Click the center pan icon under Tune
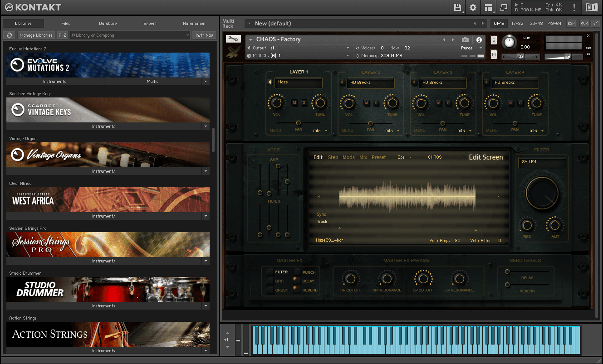Screen dimensions: 603x364 click(520, 56)
